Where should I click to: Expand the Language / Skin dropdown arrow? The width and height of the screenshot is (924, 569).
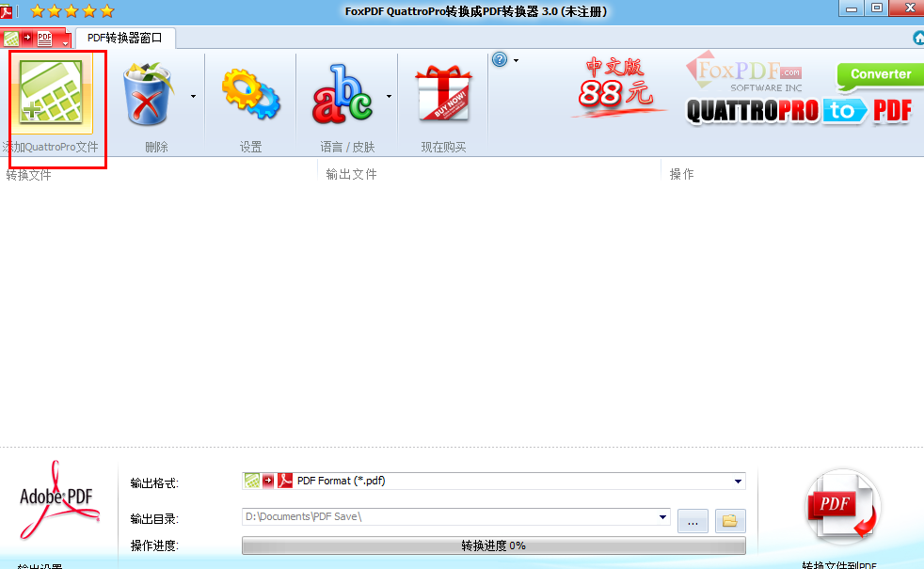coord(389,96)
